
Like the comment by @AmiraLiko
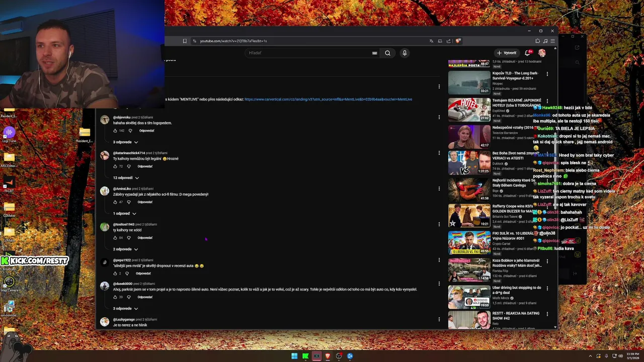click(x=115, y=202)
